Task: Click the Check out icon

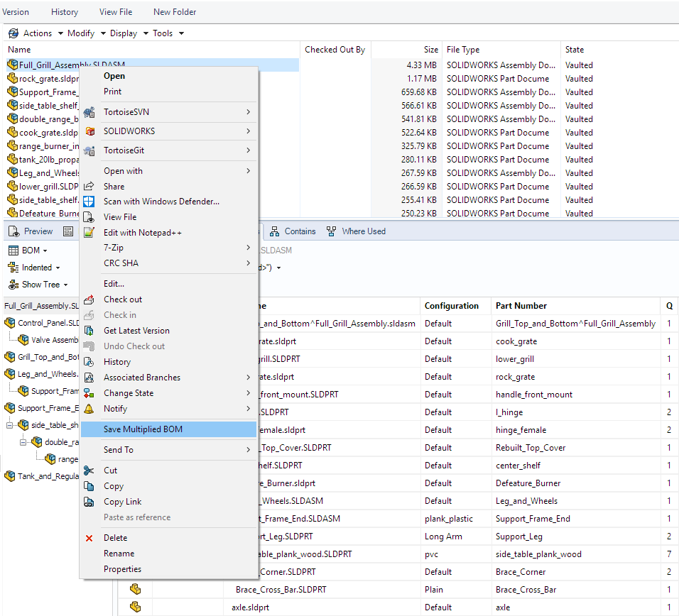Action: click(x=89, y=299)
